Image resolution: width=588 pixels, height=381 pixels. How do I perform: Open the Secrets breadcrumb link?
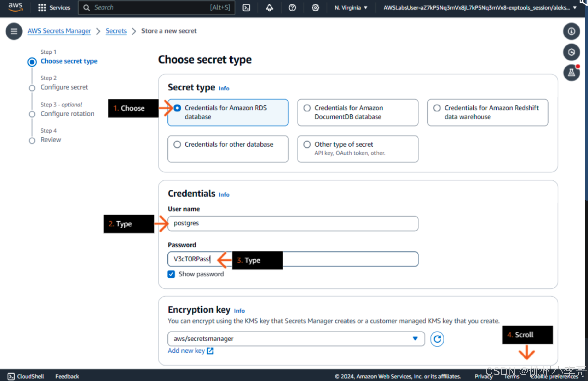[x=116, y=31]
